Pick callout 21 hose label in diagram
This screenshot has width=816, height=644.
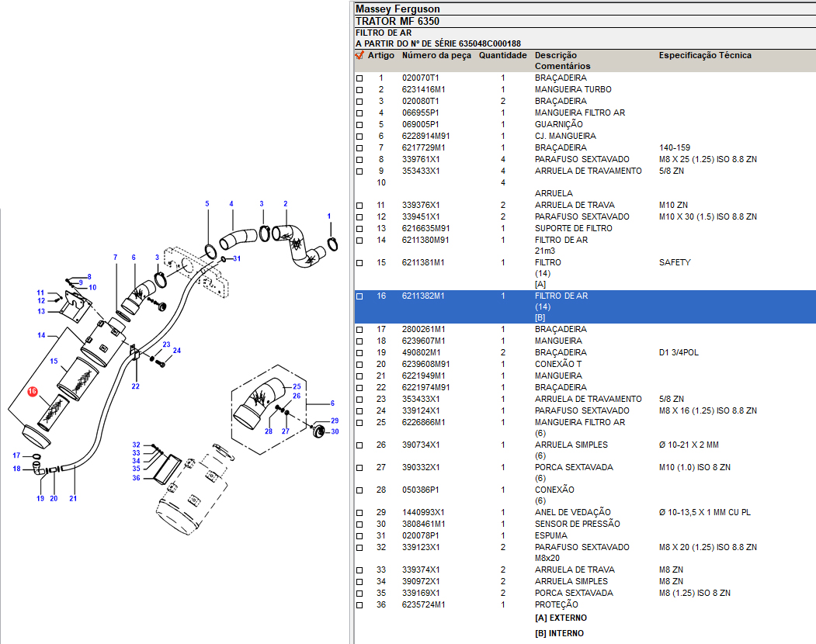tap(73, 498)
